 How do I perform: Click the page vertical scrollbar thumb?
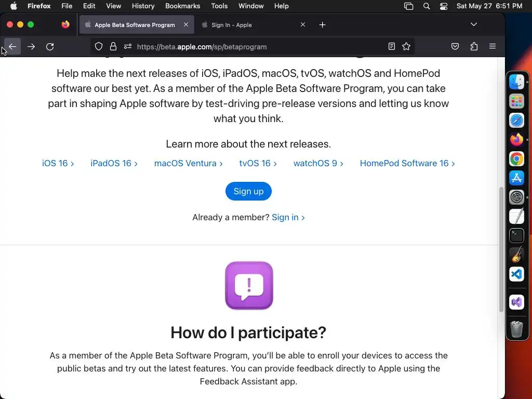(x=501, y=249)
